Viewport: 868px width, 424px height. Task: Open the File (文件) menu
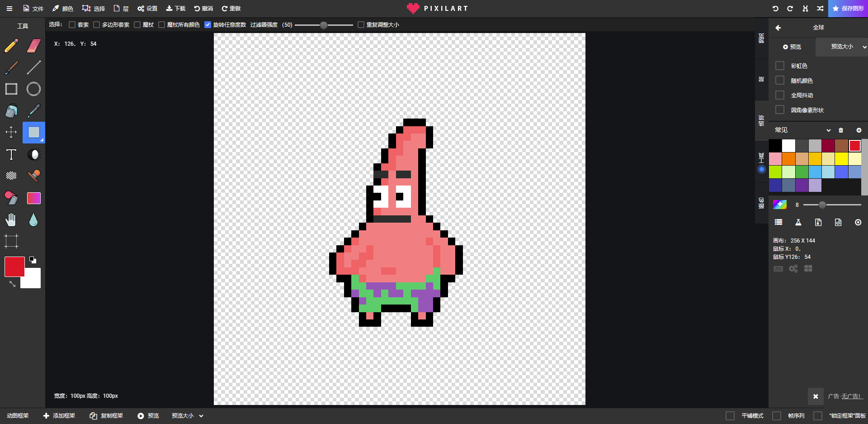pos(33,9)
